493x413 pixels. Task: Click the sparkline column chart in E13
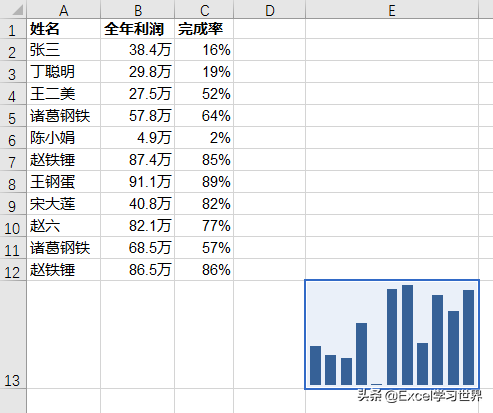[392, 334]
